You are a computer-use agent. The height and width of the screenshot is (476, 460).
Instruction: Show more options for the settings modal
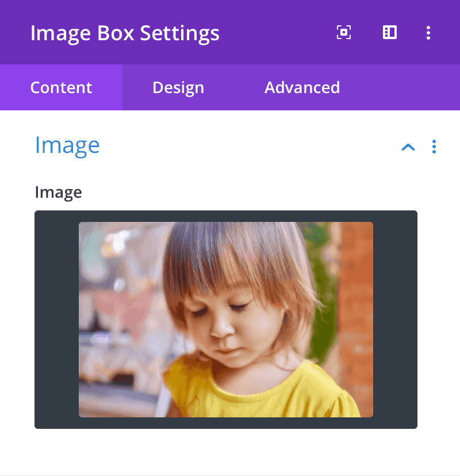[428, 33]
